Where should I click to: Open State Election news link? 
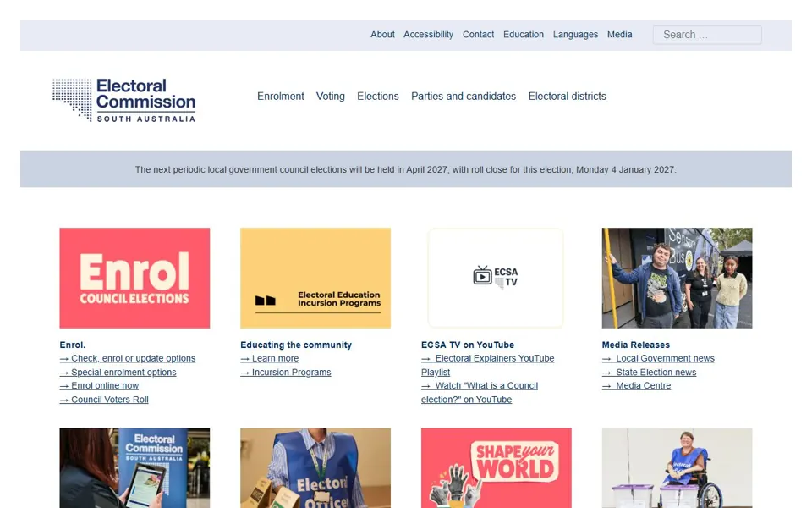pyautogui.click(x=649, y=373)
